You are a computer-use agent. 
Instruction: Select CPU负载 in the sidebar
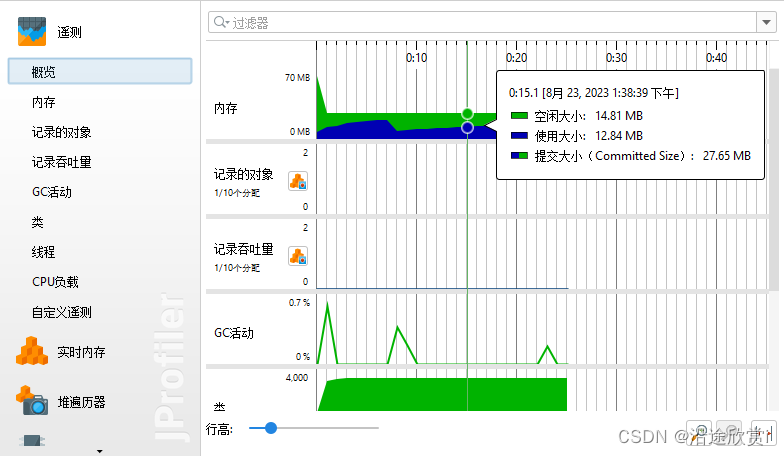click(x=55, y=282)
